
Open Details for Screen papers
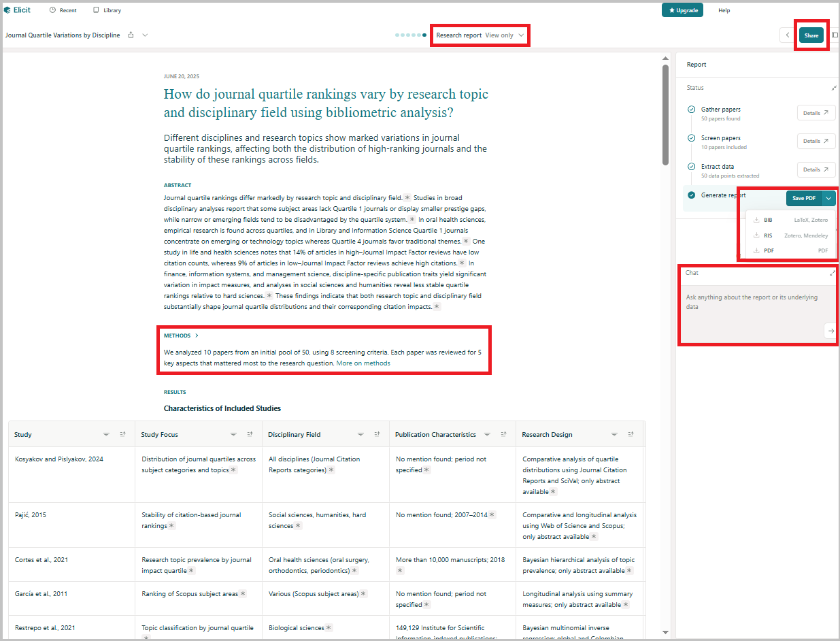pos(816,141)
